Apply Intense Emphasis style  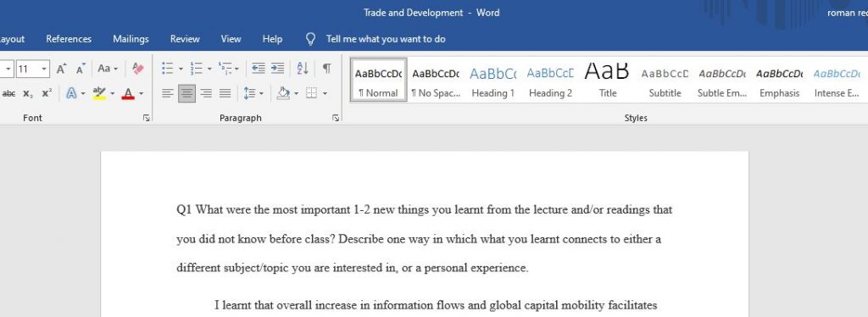click(837, 80)
